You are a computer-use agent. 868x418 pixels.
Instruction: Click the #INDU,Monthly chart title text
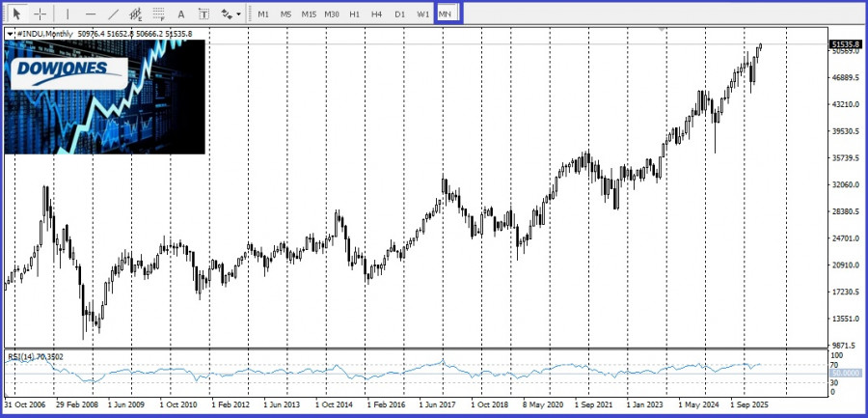[45, 34]
